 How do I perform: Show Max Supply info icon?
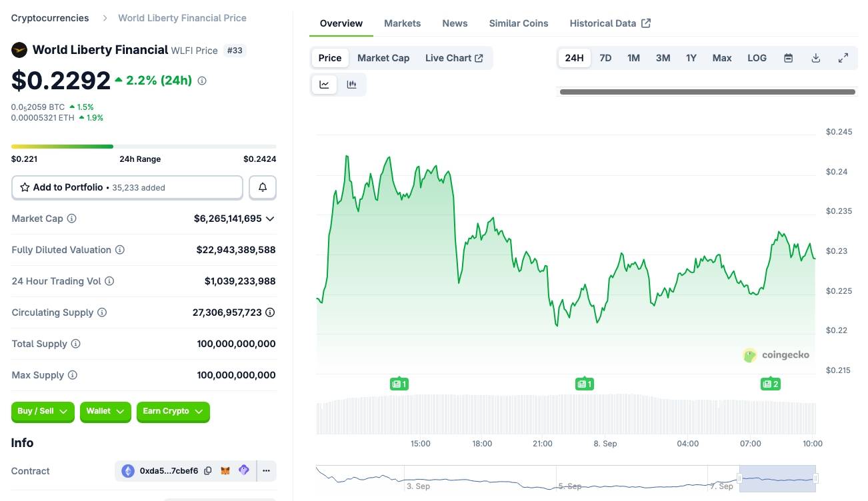point(73,375)
